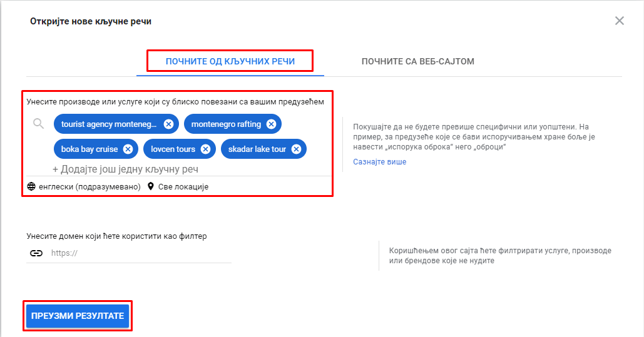This screenshot has width=644, height=337.
Task: Click the 'ПРЕУЗМИ РЕЗУЛТАТЕ' button
Action: coord(78,316)
